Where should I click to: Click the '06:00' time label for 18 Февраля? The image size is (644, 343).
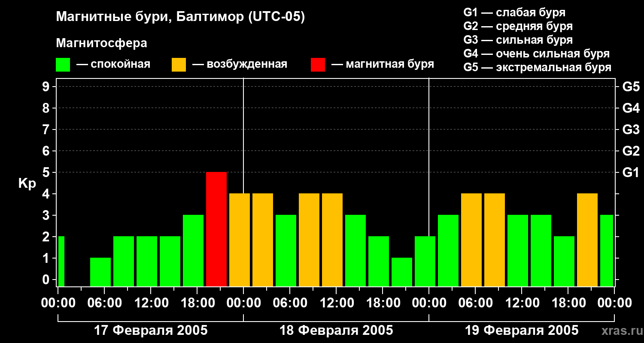pyautogui.click(x=290, y=303)
